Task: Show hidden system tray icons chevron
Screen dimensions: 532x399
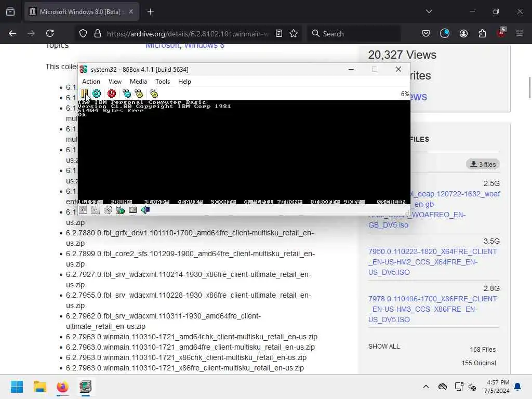Action: tap(426, 387)
